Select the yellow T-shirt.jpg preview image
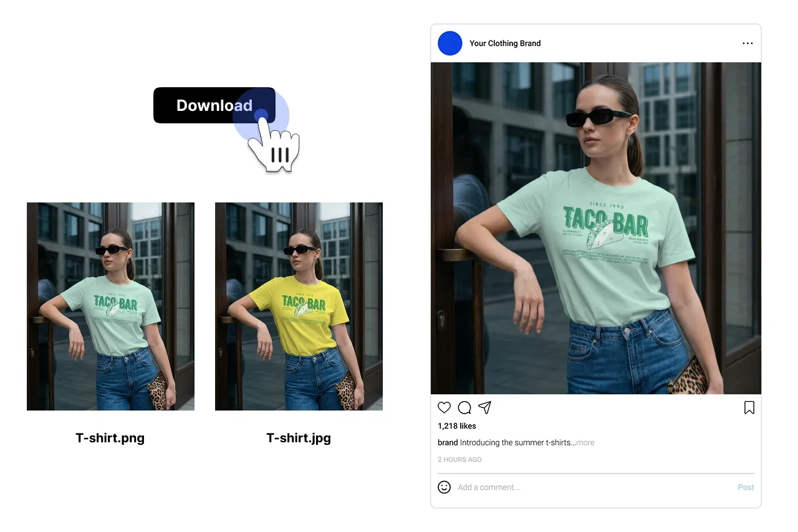 click(x=299, y=305)
